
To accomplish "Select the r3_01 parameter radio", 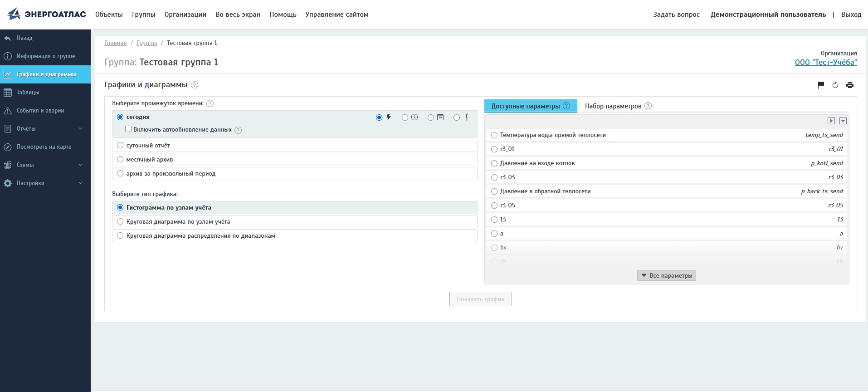I will click(494, 149).
